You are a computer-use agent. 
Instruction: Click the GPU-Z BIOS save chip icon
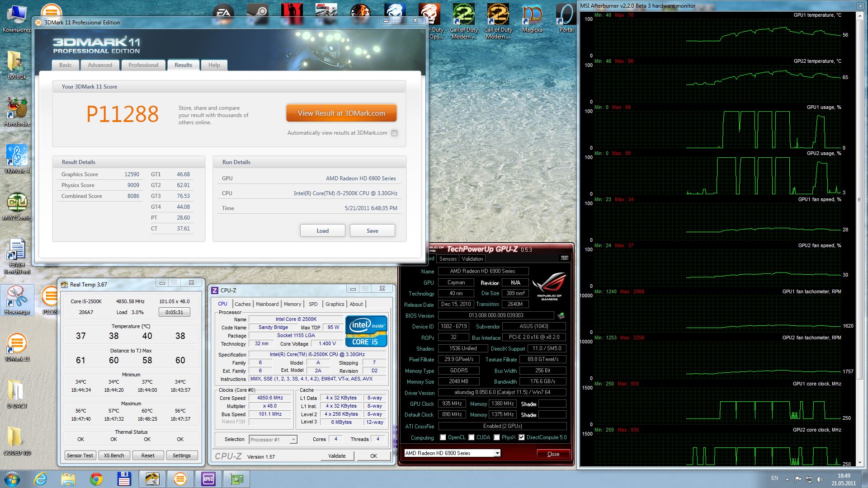click(561, 315)
